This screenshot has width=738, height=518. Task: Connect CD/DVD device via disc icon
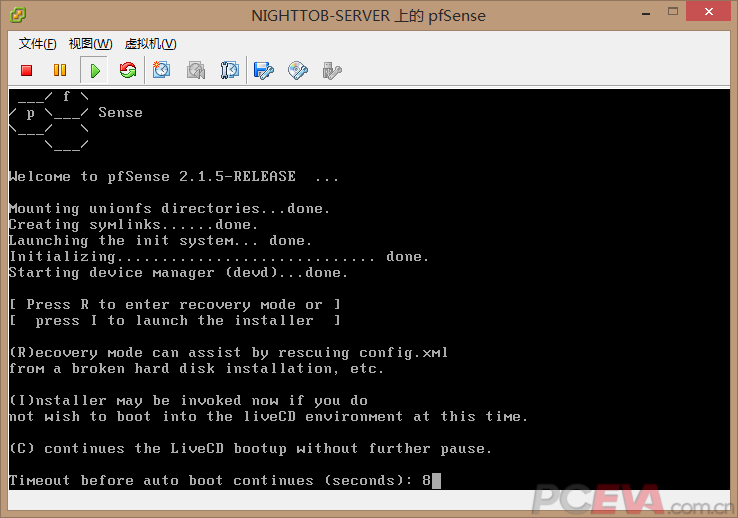pos(298,70)
